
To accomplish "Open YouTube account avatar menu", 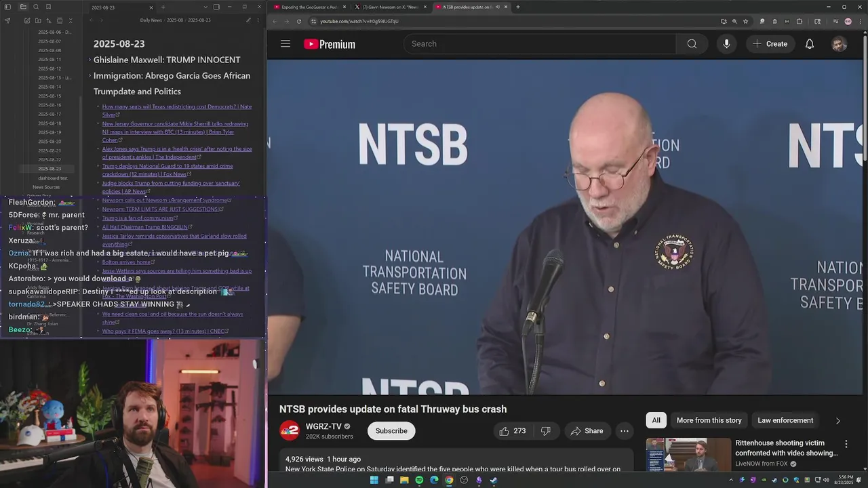I will (x=840, y=44).
